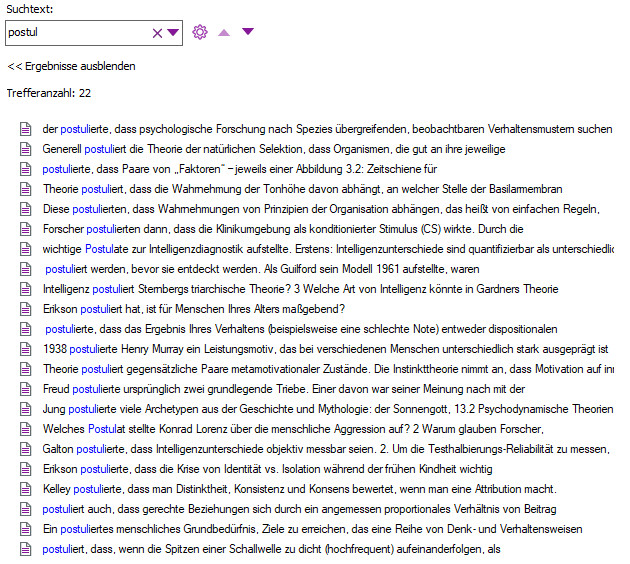Image resolution: width=630 pixels, height=564 pixels.
Task: Open result 'Diese postulierten, dass Wahrnehmungen von Prinzipien'
Action: tap(321, 209)
